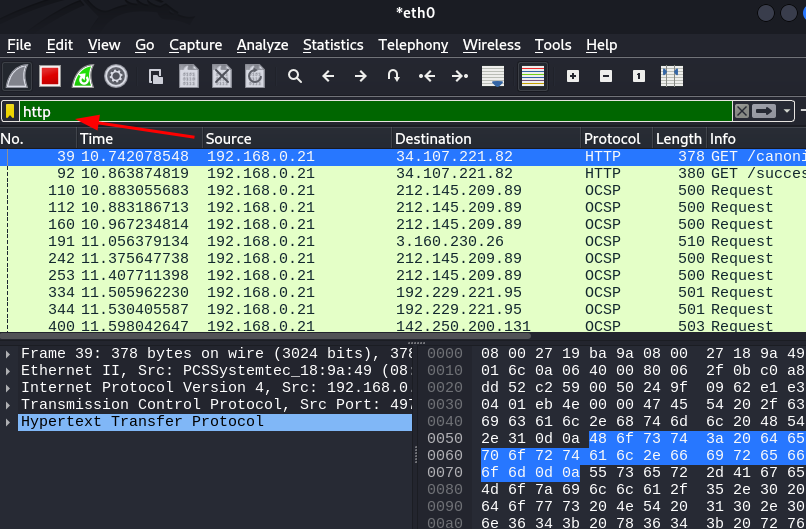Open display filter bookmarks icon
806x529 pixels.
10,111
